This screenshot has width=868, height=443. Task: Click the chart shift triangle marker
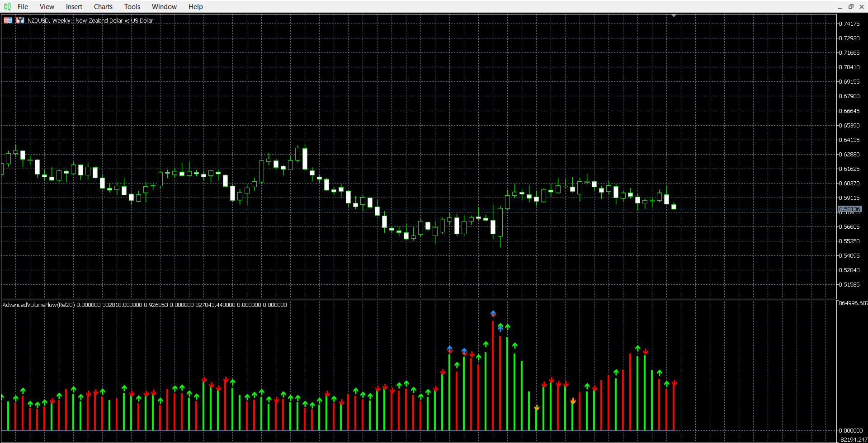point(674,16)
